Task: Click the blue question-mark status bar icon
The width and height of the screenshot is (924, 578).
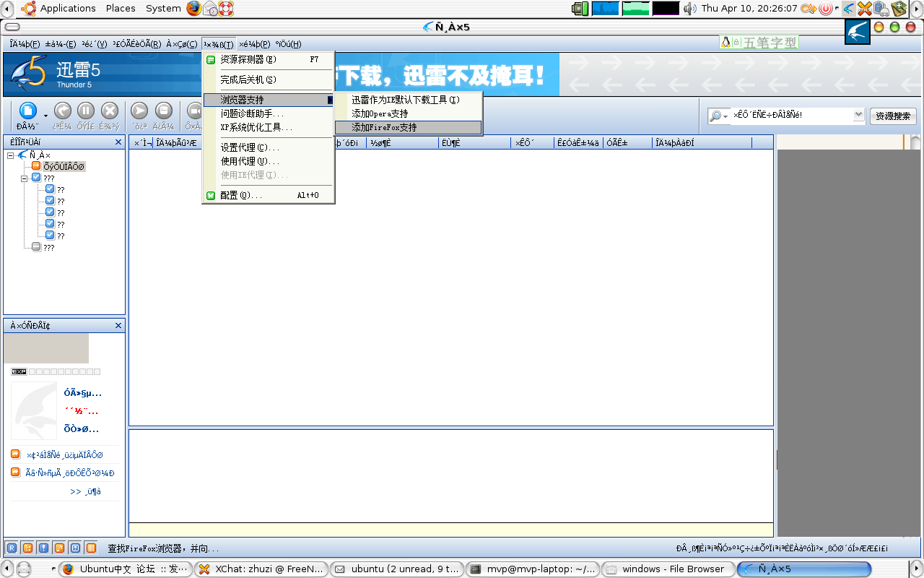Action: 74,548
